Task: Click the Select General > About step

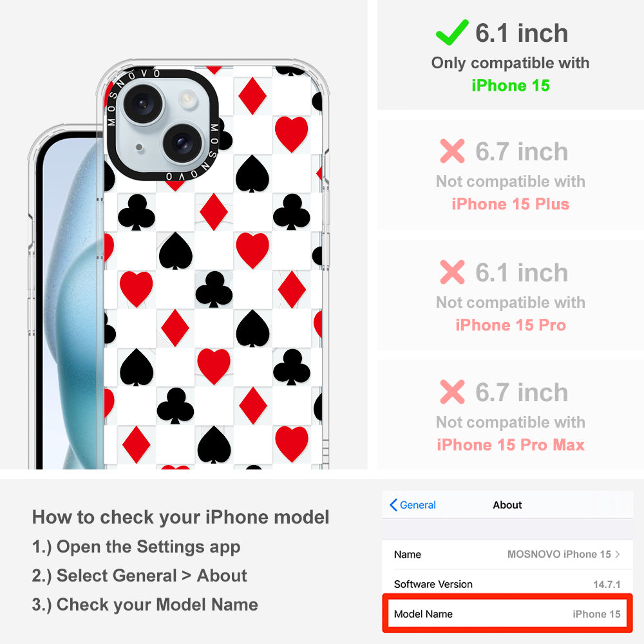Action: [x=140, y=575]
